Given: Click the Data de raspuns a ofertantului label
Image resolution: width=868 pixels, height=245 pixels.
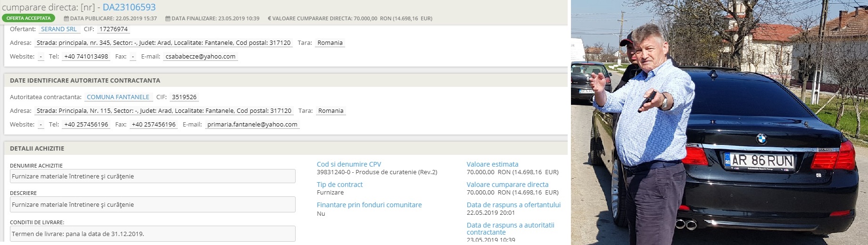Looking at the screenshot, I should tap(513, 205).
